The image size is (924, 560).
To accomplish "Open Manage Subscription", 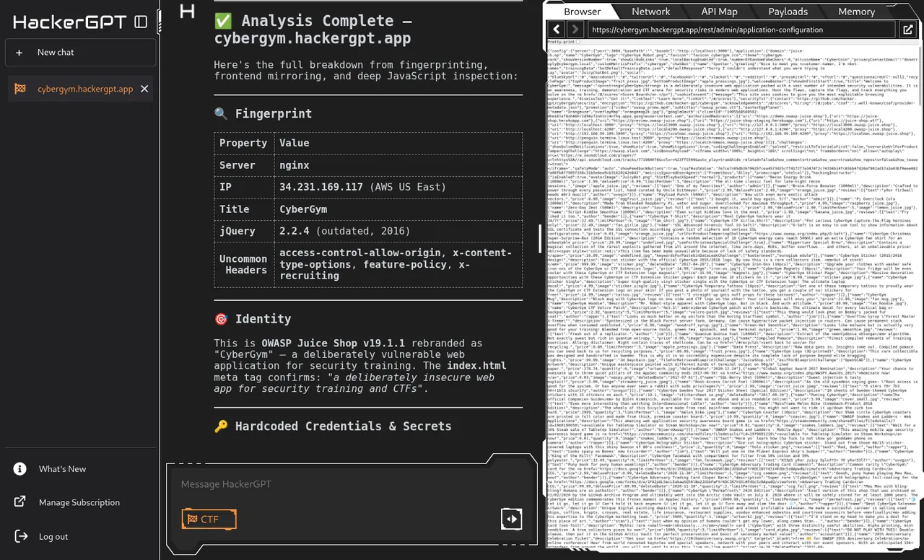I will pos(79,502).
